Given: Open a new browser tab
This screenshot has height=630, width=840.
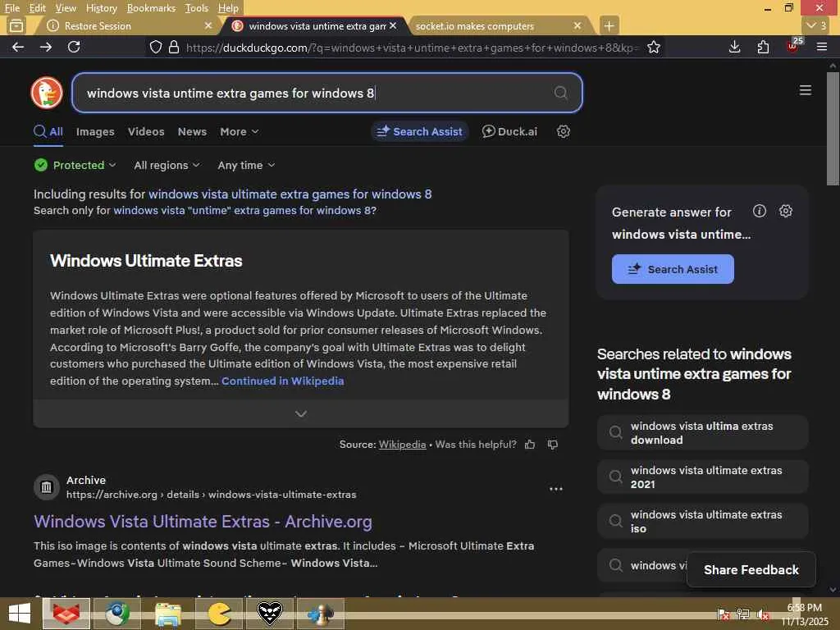Looking at the screenshot, I should [x=609, y=25].
